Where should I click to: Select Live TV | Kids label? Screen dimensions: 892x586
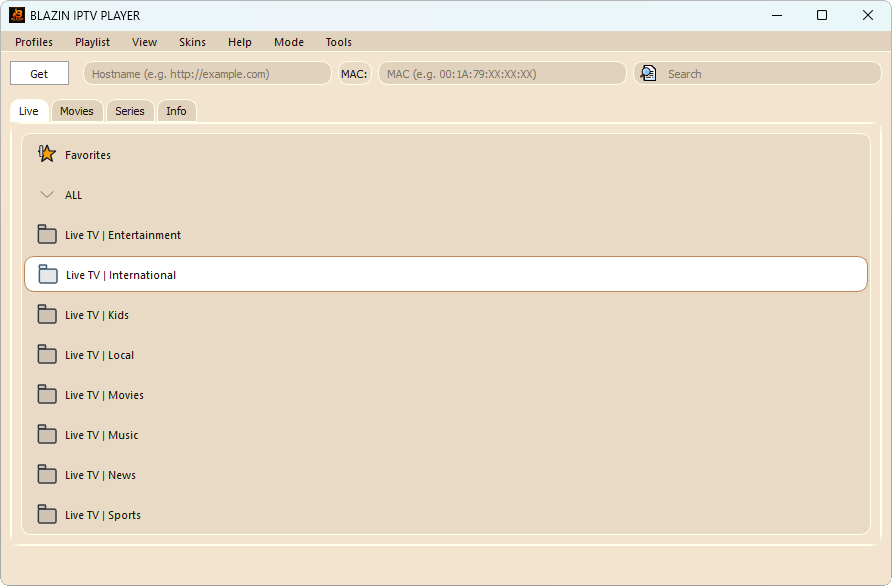coord(97,315)
